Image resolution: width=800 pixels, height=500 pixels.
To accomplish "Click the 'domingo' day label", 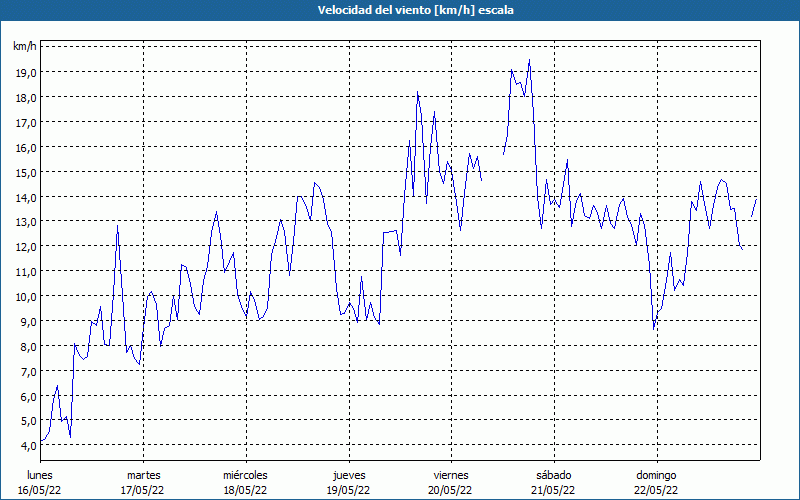I will 656,476.
